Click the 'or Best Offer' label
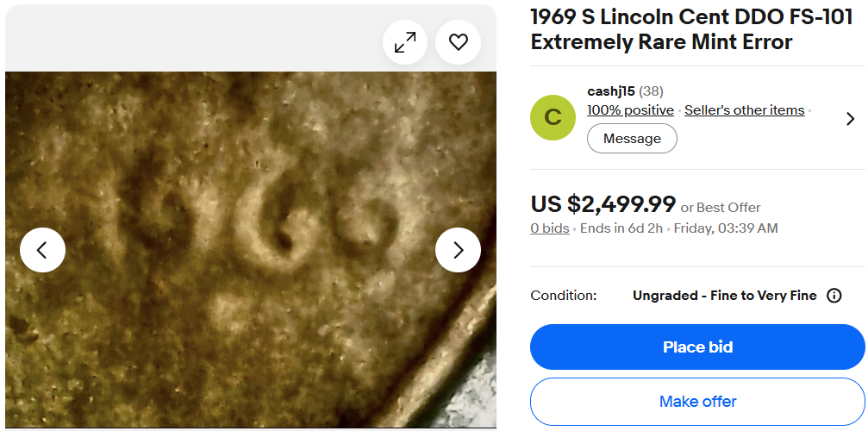The image size is (868, 431). pos(721,208)
